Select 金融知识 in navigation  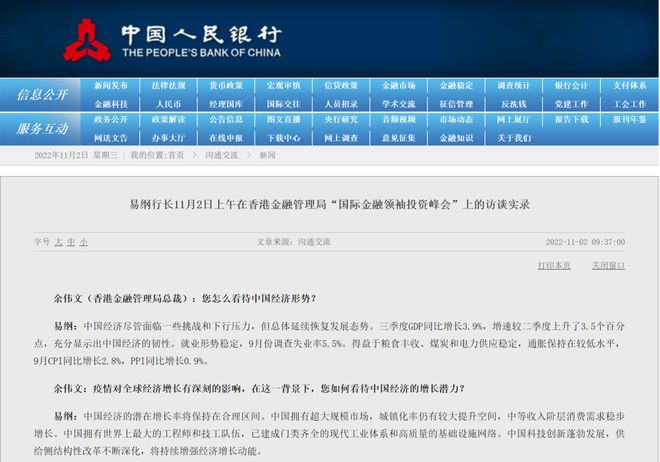coord(456,138)
